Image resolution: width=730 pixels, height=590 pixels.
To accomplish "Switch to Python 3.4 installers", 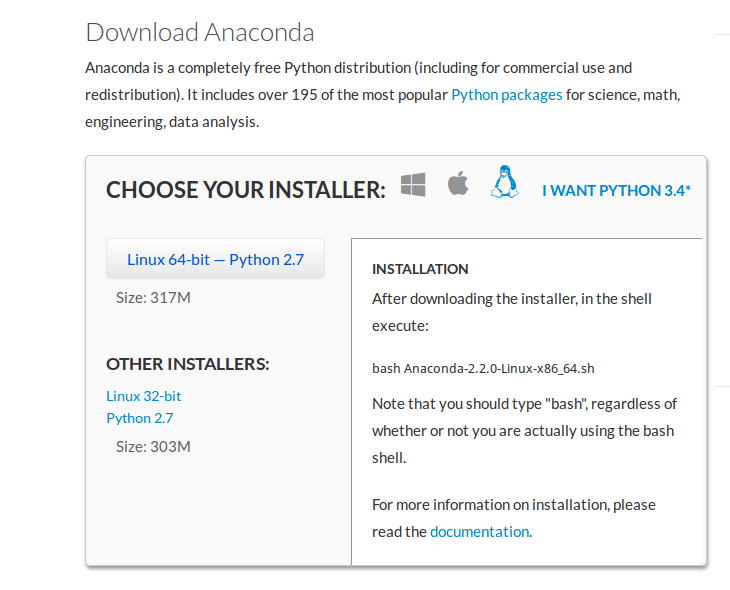I will 616,190.
